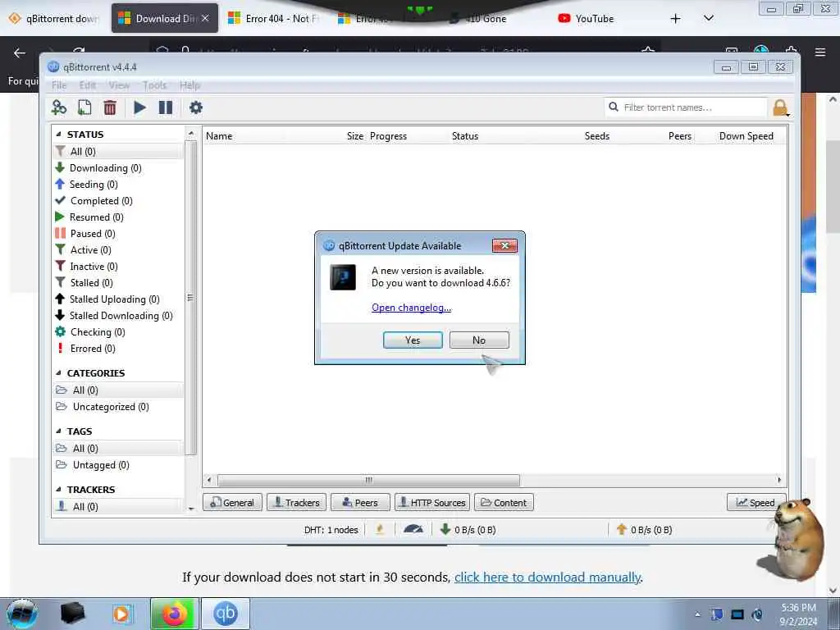Screen dimensions: 840x630
Task: Click Yes to download the update
Action: pyautogui.click(x=413, y=340)
